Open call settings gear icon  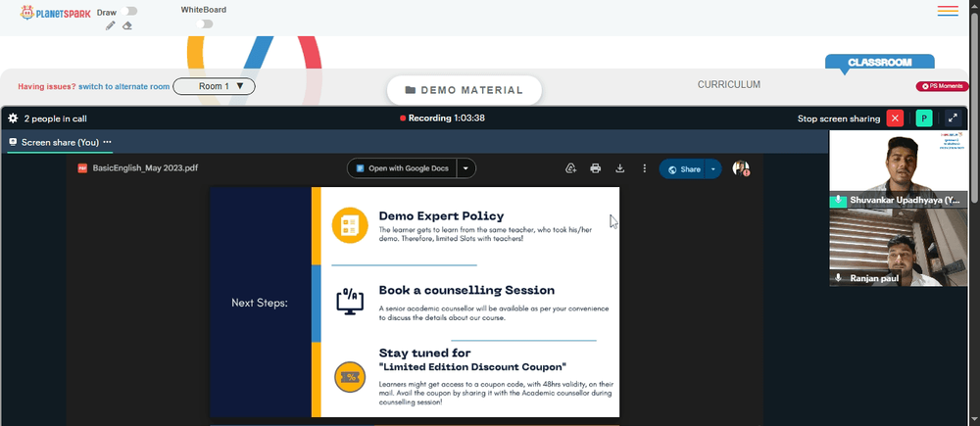[x=13, y=118]
